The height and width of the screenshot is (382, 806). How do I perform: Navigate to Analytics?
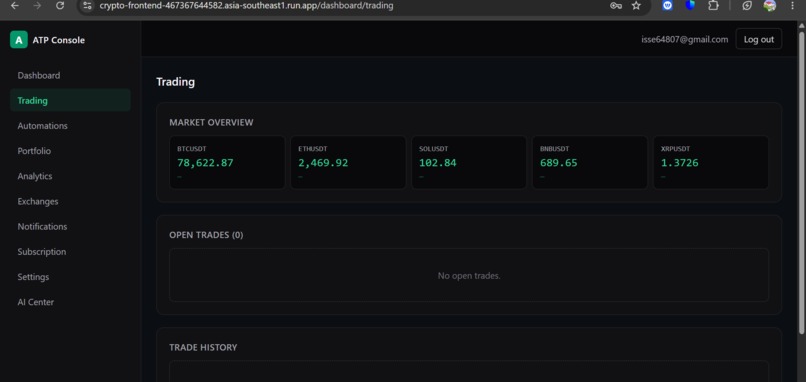click(70, 176)
